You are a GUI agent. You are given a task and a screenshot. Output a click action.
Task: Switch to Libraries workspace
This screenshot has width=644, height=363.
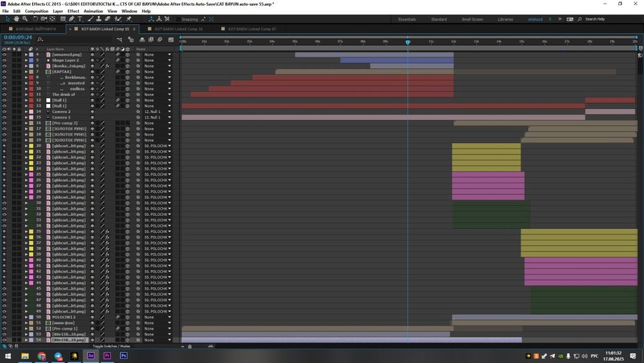click(x=505, y=19)
